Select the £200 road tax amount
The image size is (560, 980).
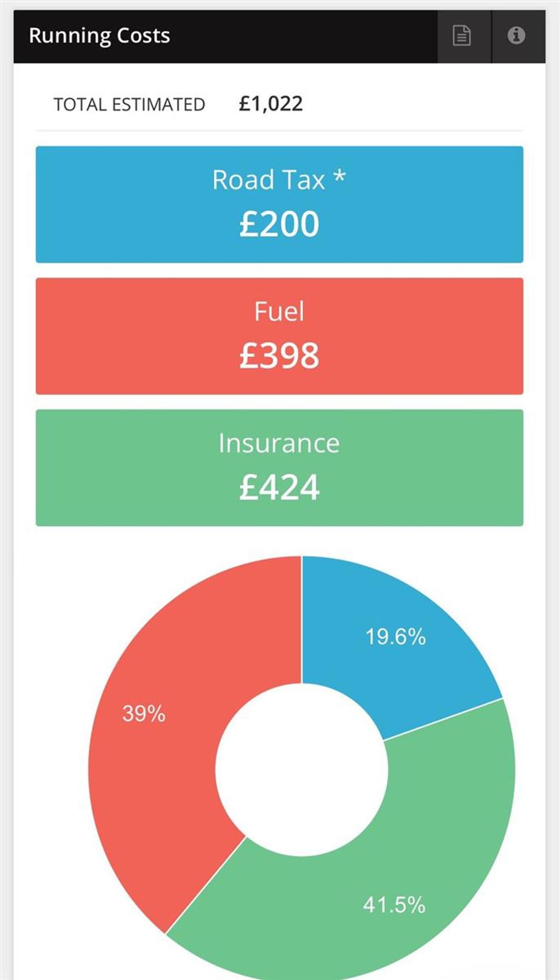pyautogui.click(x=279, y=224)
